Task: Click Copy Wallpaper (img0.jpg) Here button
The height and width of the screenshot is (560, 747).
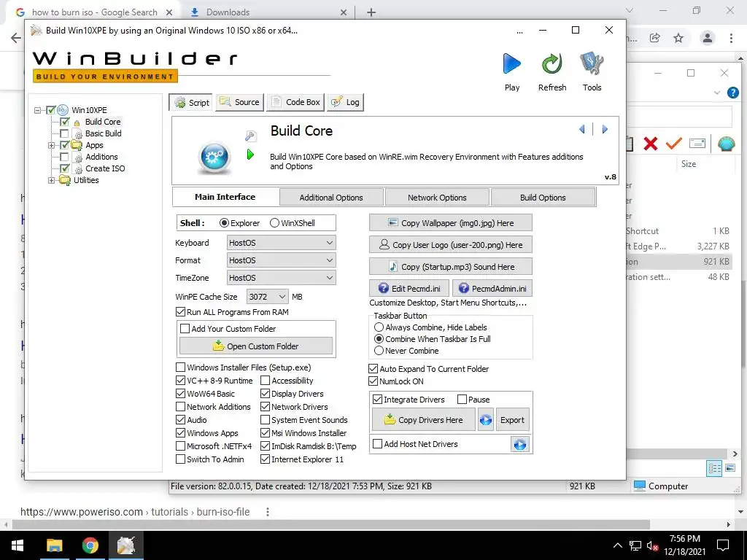Action: [x=451, y=223]
